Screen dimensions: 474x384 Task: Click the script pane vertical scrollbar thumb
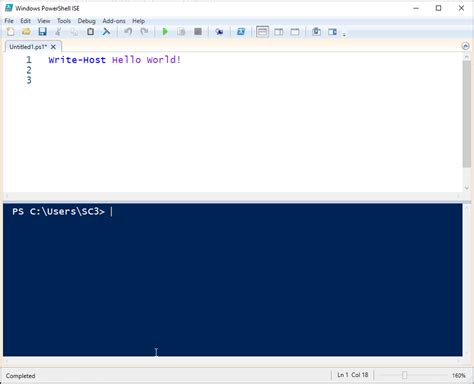(466, 114)
